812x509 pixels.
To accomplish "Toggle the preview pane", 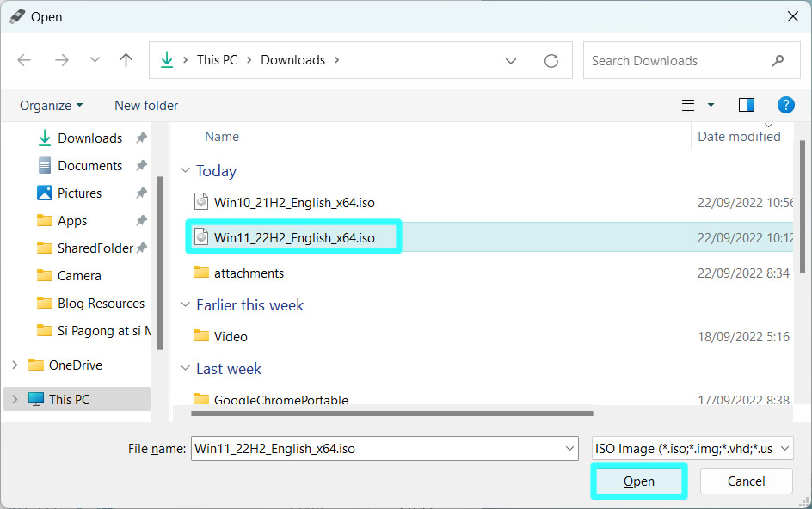I will [x=747, y=105].
